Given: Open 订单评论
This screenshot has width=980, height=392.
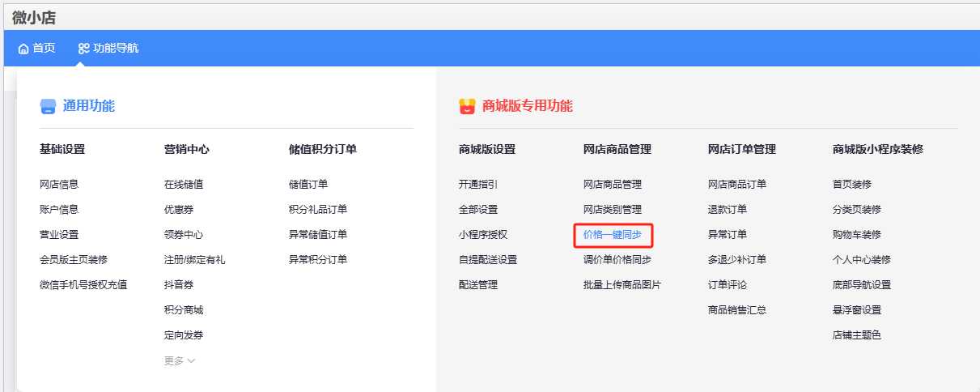Looking at the screenshot, I should (728, 285).
